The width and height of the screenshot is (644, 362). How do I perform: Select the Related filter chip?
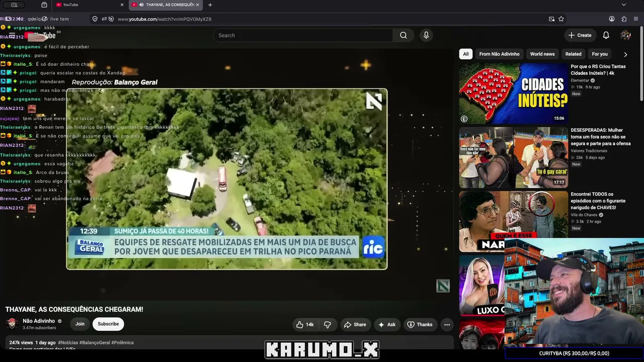573,54
